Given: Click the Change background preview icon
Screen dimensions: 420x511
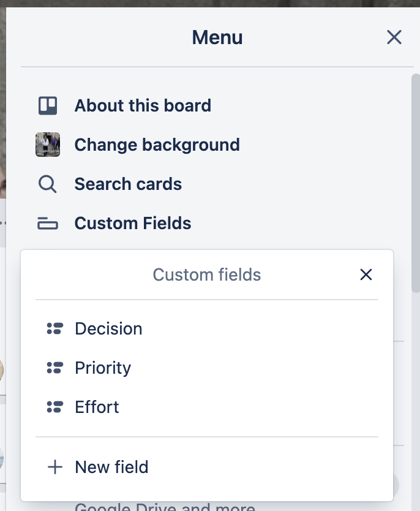Looking at the screenshot, I should [x=47, y=144].
